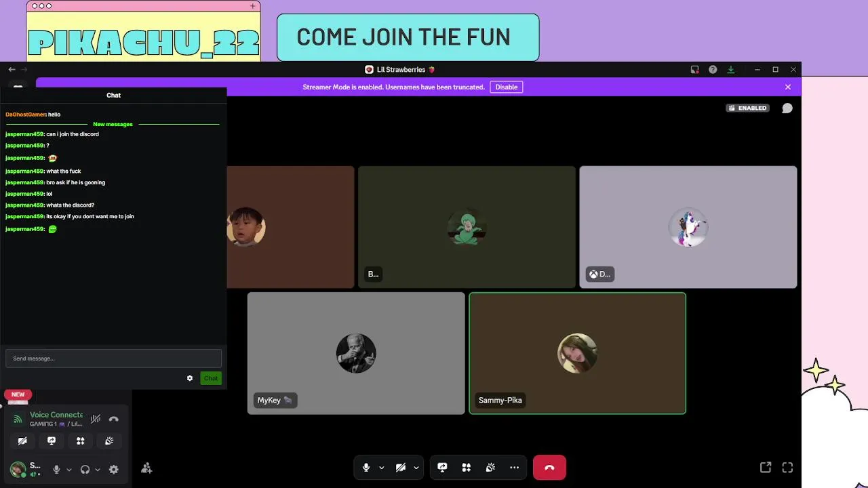
Task: Click the green emoji in jasperman459's last message
Action: [x=52, y=229]
